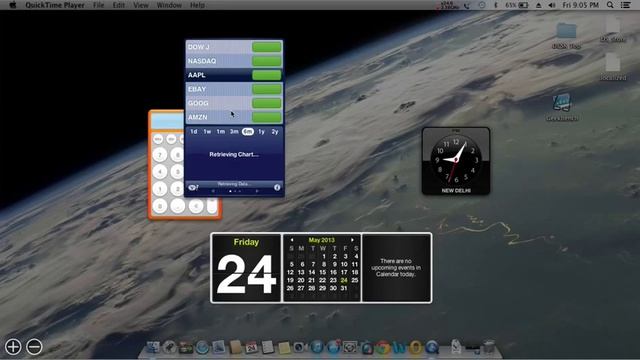Open the blue W app icon in dock
The height and width of the screenshot is (360, 640).
[399, 347]
